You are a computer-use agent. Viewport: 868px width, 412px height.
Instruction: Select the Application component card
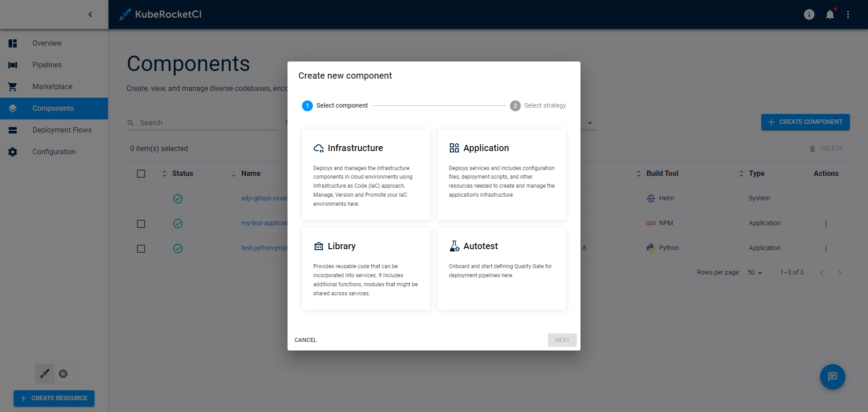click(502, 175)
